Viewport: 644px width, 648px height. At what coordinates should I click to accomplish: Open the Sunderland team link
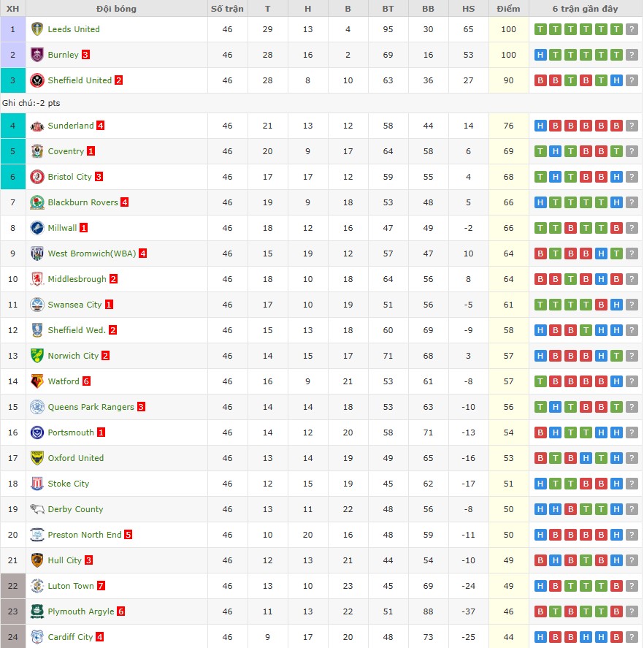tap(71, 126)
